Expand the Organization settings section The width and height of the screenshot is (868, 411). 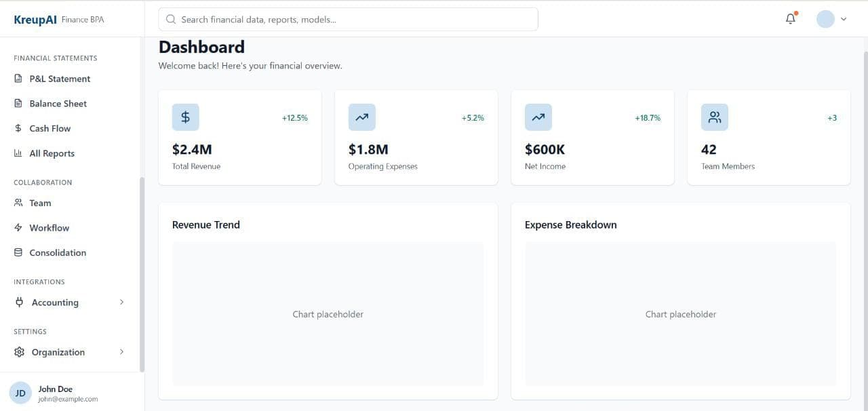tap(68, 352)
